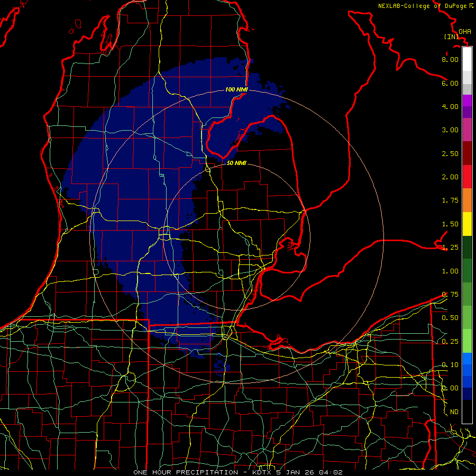Click the 0.50 legend value
476x476 pixels.
tap(450, 318)
